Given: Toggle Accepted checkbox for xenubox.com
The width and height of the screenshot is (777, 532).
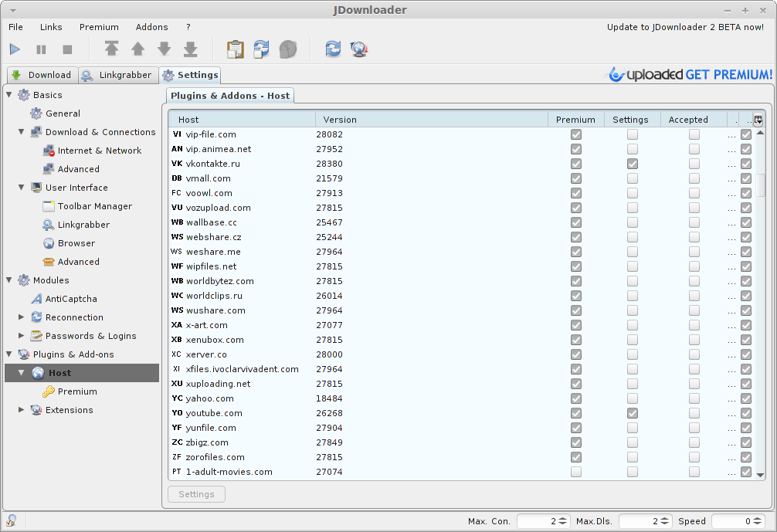Looking at the screenshot, I should [x=694, y=340].
